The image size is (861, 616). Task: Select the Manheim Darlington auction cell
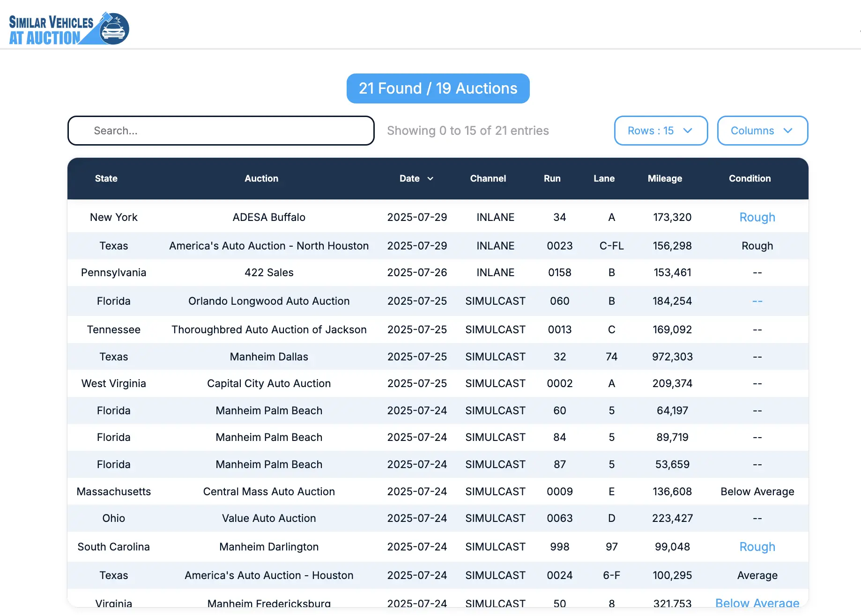269,547
